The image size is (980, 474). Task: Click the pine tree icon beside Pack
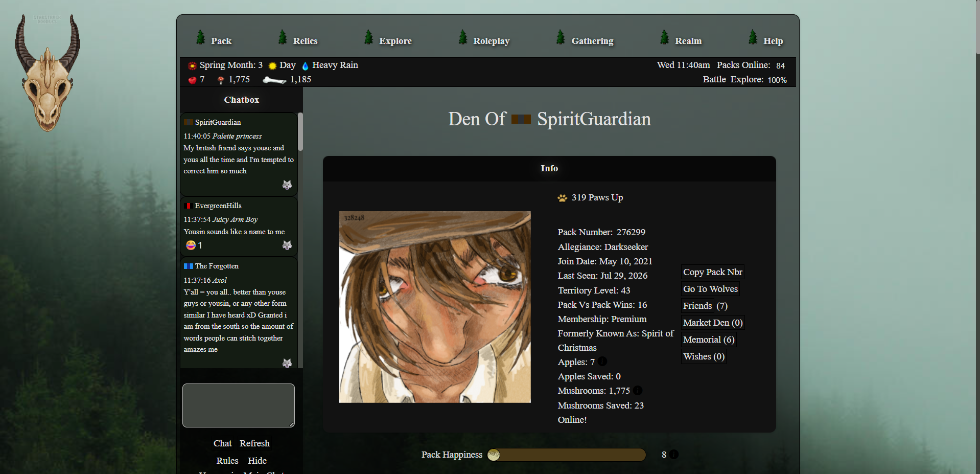pos(200,37)
